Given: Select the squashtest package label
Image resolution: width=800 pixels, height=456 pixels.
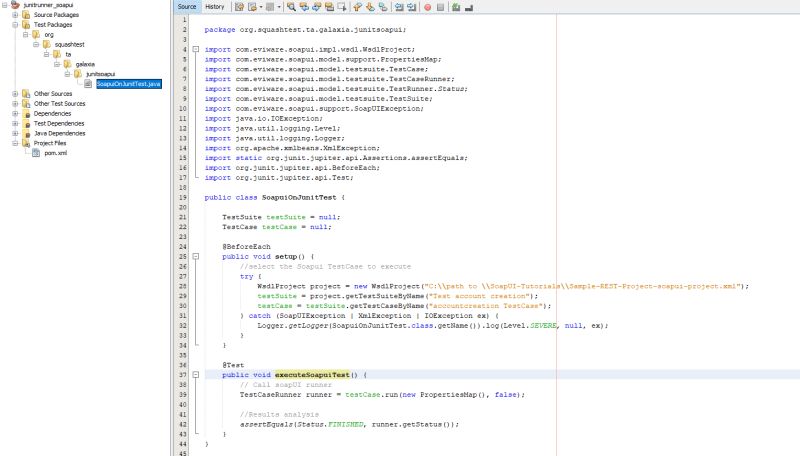Looking at the screenshot, I should 69,44.
